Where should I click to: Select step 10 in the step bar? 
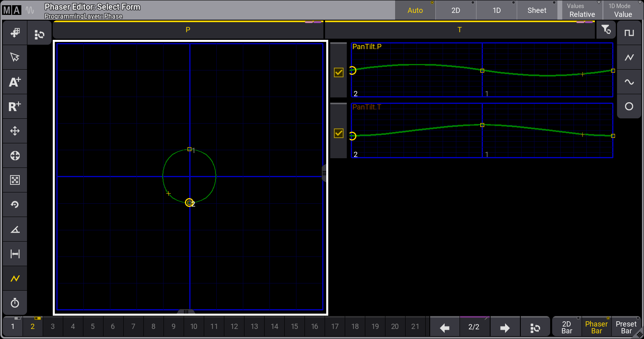pyautogui.click(x=194, y=327)
